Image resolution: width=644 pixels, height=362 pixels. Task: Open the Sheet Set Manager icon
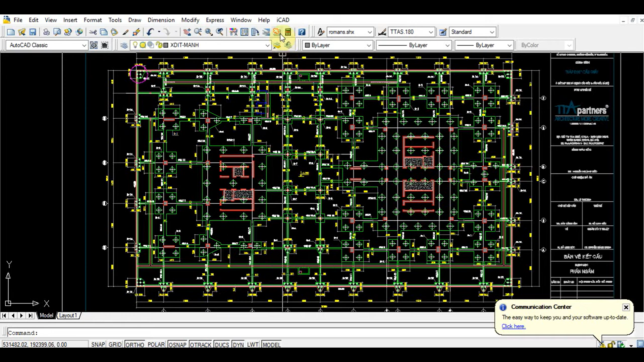click(x=266, y=32)
